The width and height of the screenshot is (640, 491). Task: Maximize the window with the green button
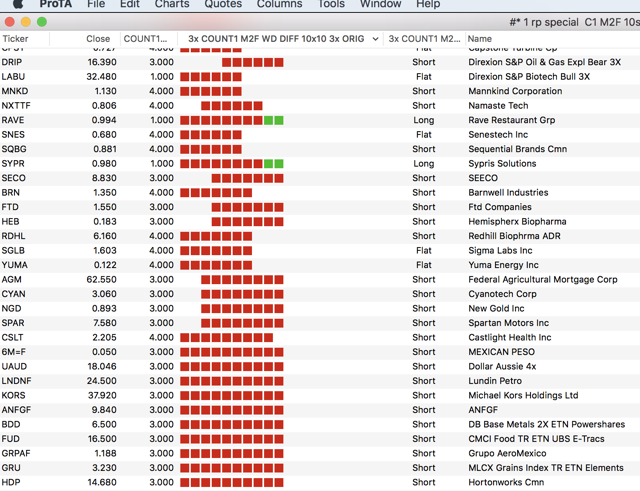click(42, 22)
